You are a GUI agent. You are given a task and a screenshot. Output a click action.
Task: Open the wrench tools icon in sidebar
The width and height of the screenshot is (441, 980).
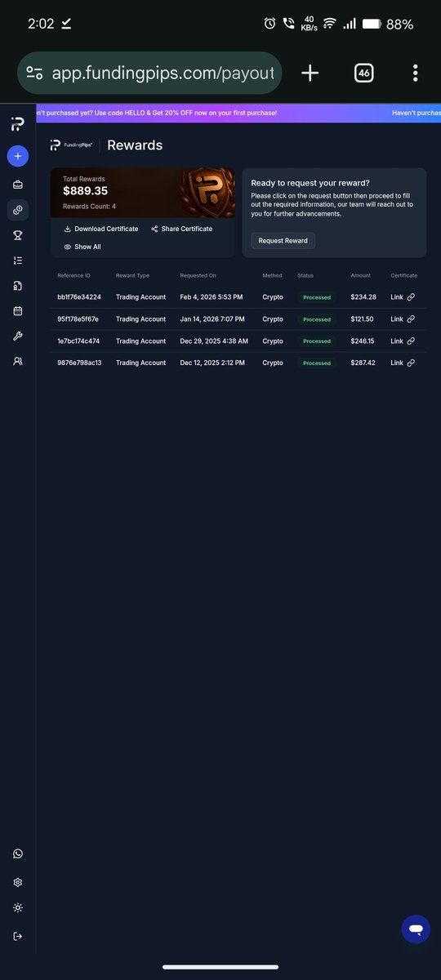pos(18,336)
